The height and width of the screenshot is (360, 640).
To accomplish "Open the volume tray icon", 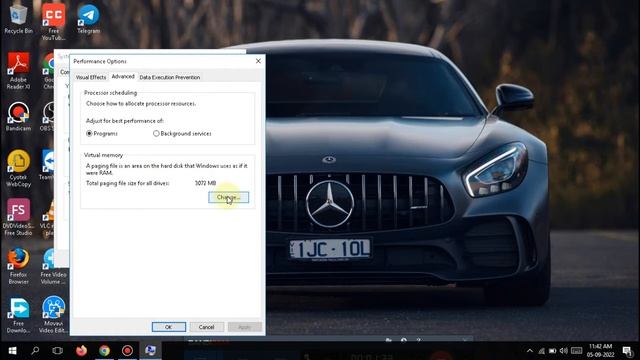I will click(x=564, y=351).
